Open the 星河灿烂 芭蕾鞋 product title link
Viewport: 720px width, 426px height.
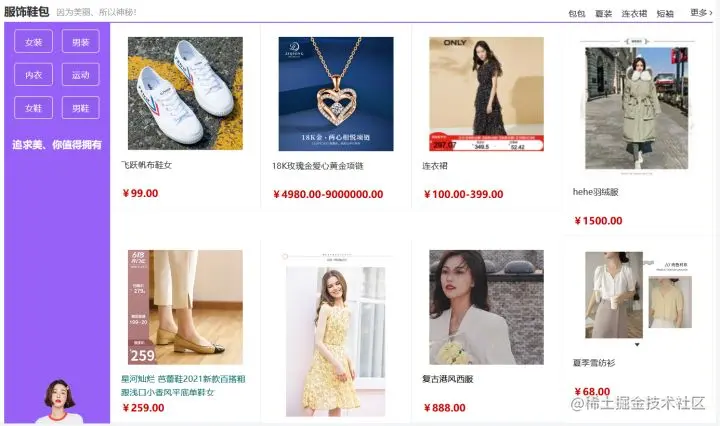click(183, 386)
